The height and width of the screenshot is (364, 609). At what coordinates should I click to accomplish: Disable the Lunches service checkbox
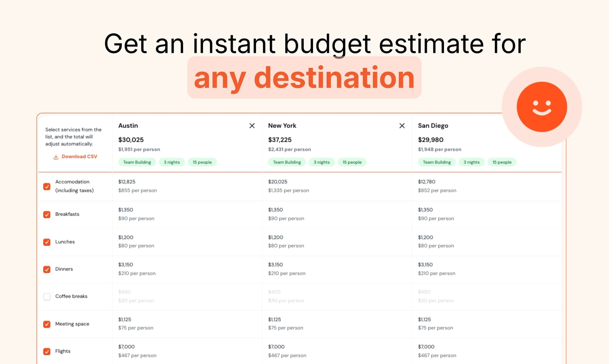(47, 242)
